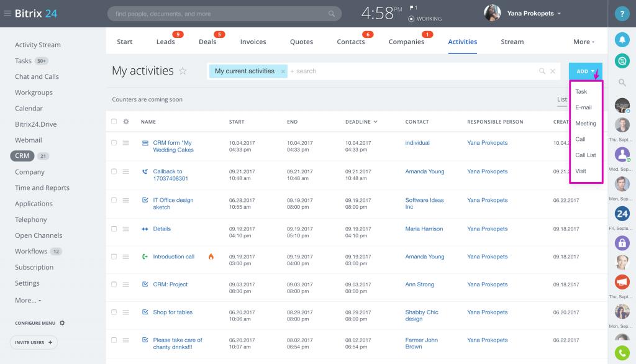
Task: Open the list settings gear icon
Action: (126, 122)
